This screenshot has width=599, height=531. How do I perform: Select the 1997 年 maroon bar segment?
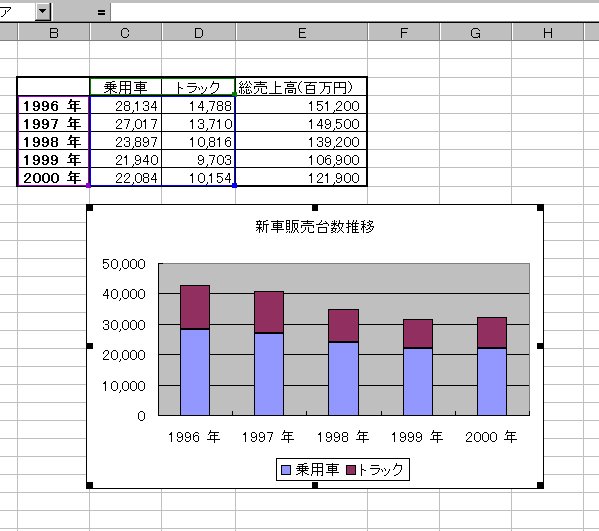[269, 312]
